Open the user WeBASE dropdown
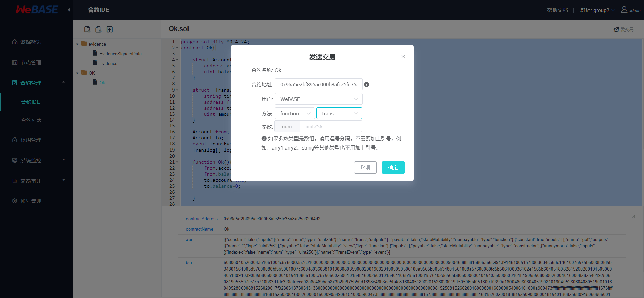The width and height of the screenshot is (644, 298). 318,99
